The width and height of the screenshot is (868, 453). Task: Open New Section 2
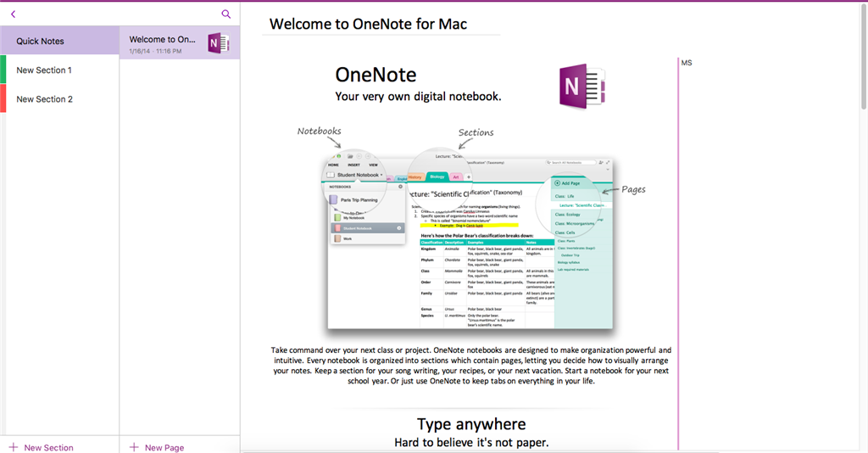click(60, 98)
